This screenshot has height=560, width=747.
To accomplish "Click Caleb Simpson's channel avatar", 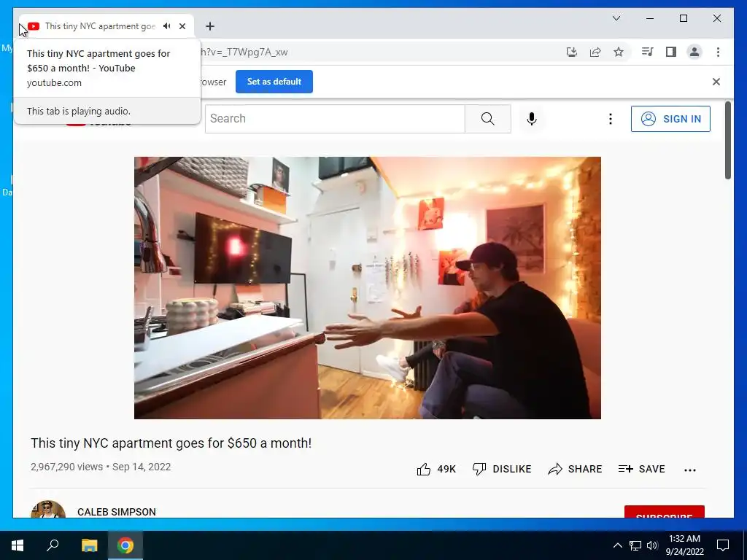I will point(48,510).
